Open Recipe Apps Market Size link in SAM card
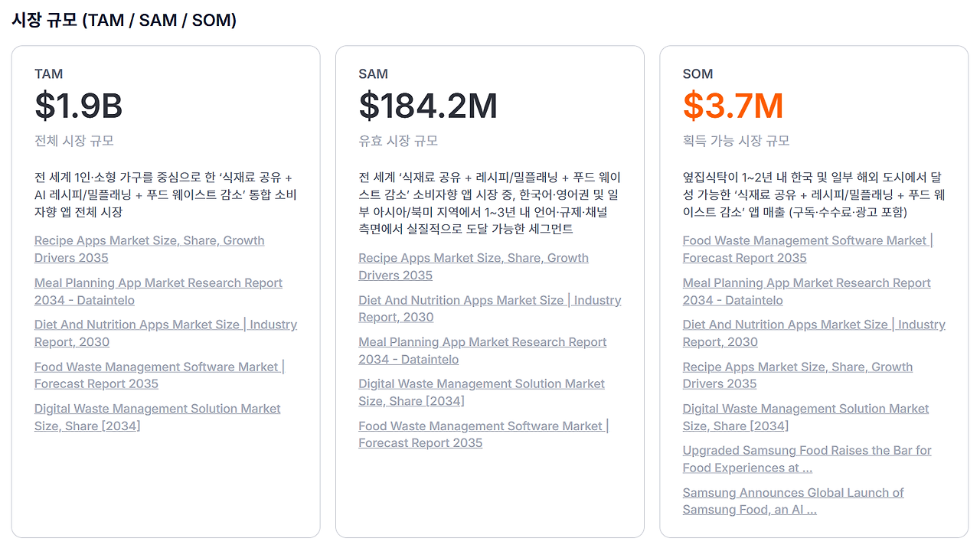This screenshot has height=548, width=980. pos(473,266)
